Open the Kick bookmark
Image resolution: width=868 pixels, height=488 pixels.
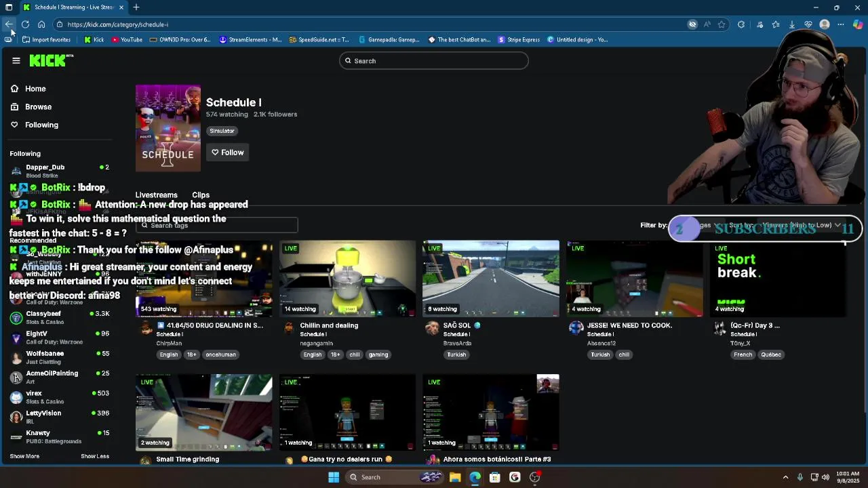point(94,39)
